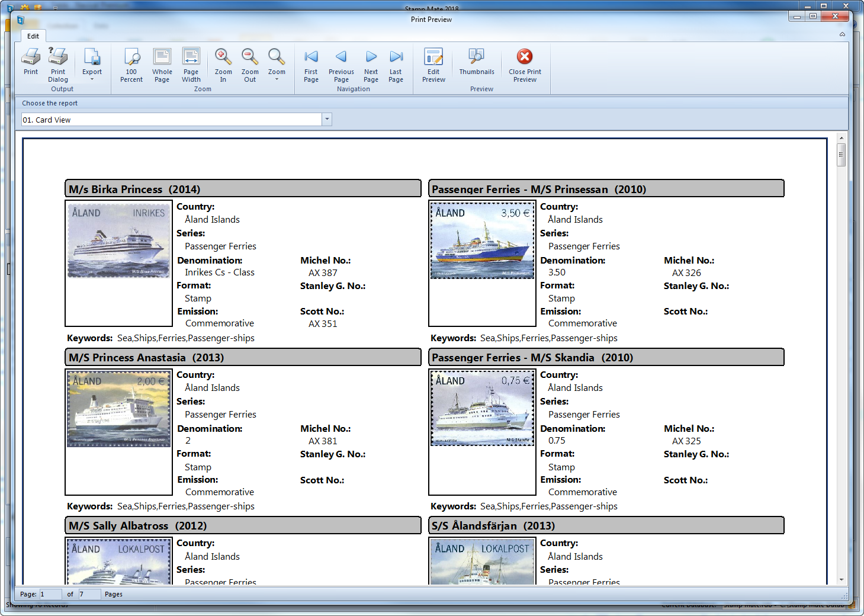Jump to the Last Page
The width and height of the screenshot is (864, 616).
[x=396, y=64]
